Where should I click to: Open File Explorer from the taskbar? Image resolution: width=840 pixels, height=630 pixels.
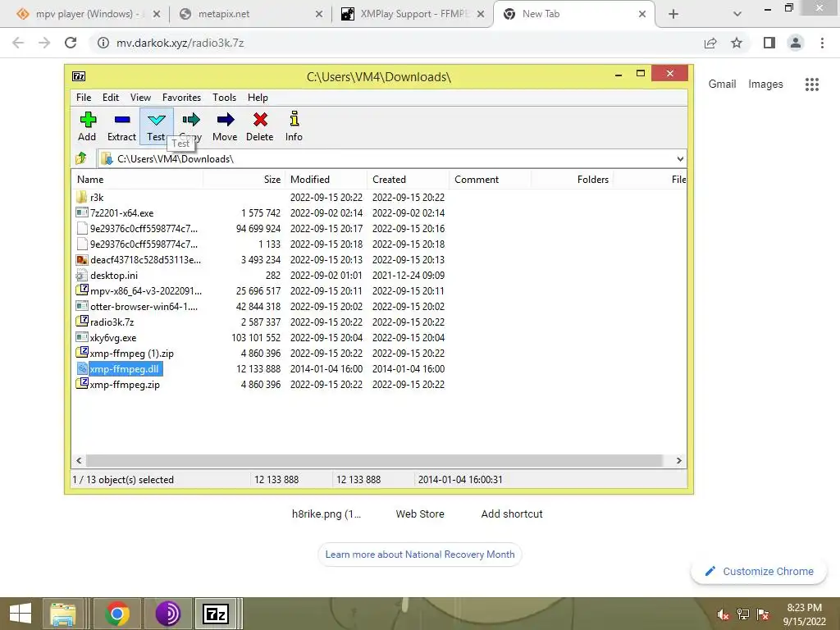(63, 614)
